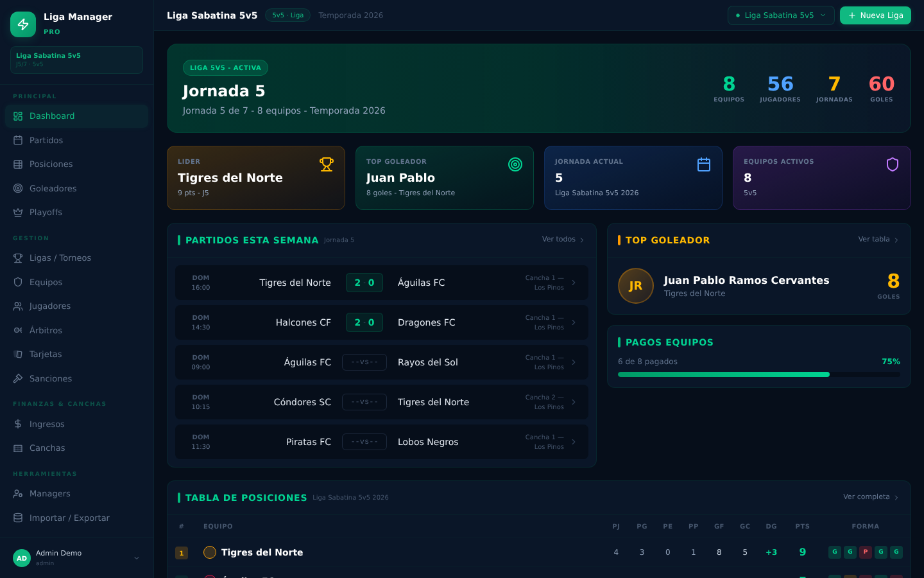Viewport: 924px width, 578px height.
Task: Go to Partidos in the sidebar
Action: [76, 140]
